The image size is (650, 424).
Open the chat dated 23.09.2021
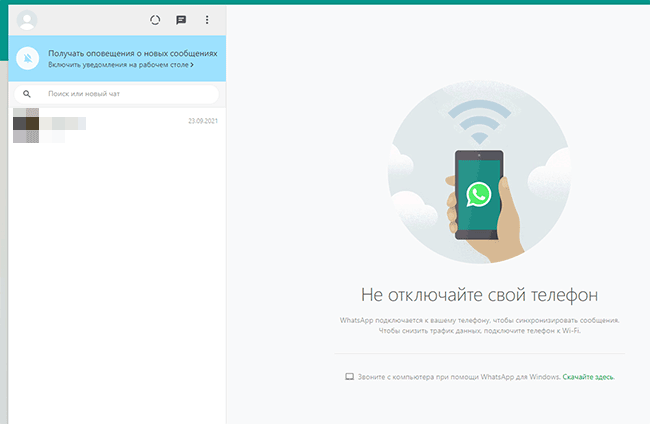pos(117,126)
